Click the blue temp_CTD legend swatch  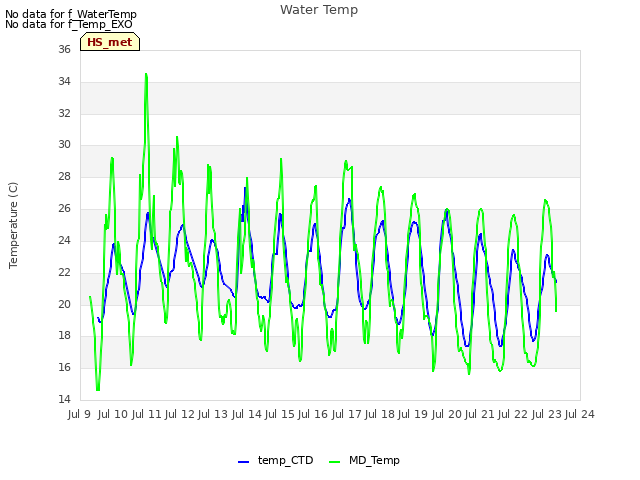(x=243, y=462)
